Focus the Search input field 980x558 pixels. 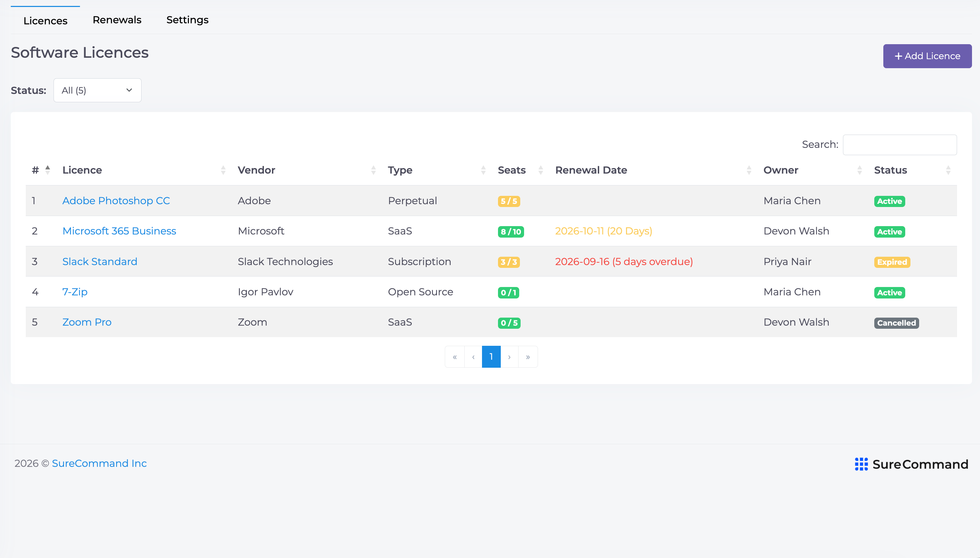pos(900,145)
